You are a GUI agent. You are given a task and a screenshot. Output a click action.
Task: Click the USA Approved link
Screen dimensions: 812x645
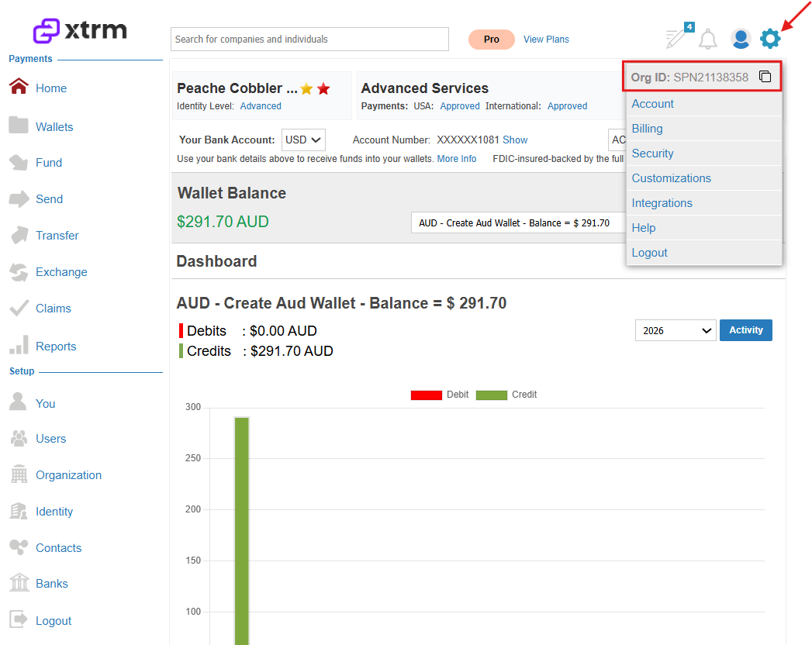(x=460, y=106)
